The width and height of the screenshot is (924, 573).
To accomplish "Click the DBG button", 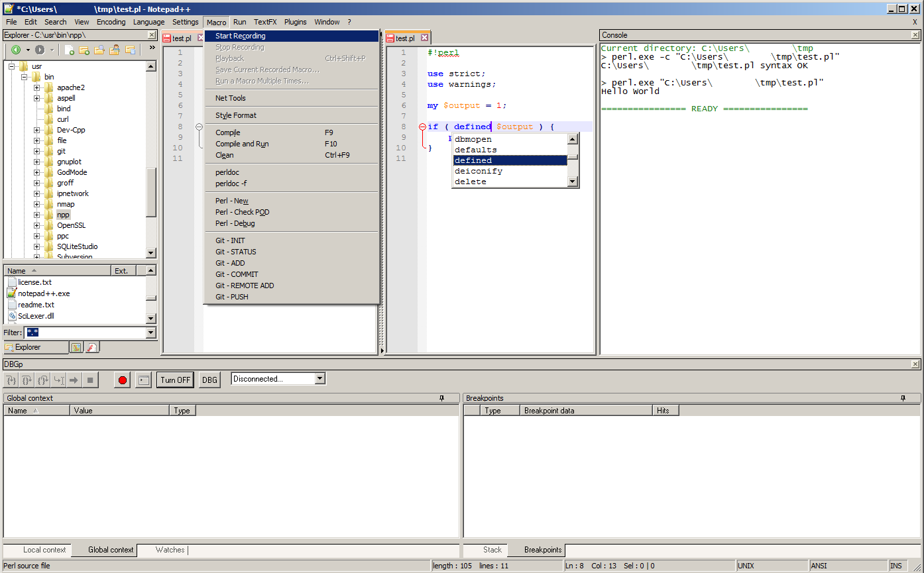I will point(209,380).
